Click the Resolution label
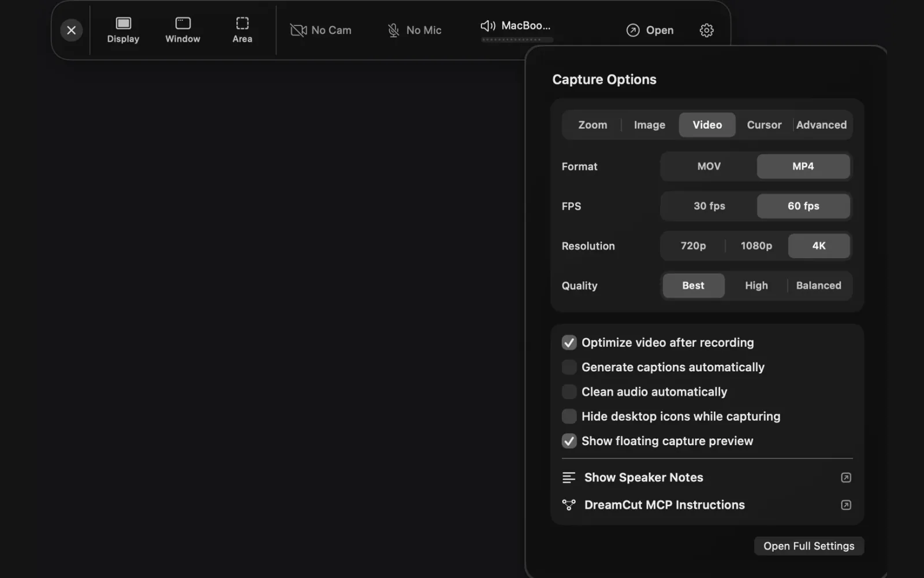The image size is (924, 578). pos(588,246)
